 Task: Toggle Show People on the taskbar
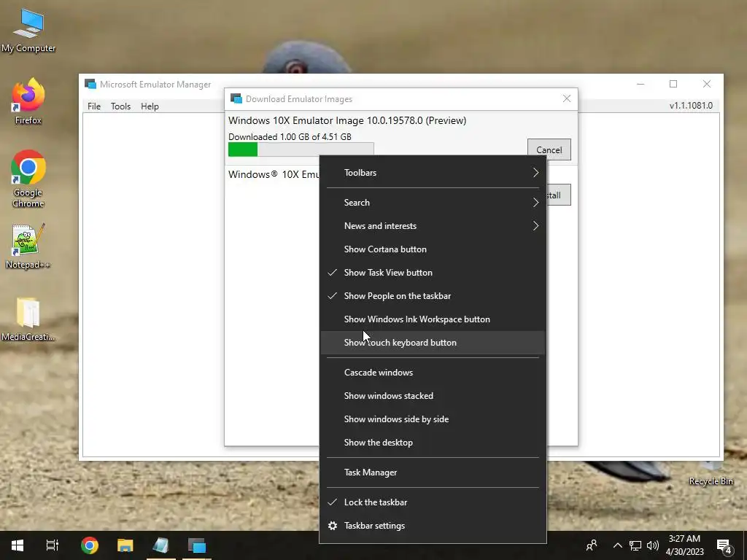(x=433, y=296)
